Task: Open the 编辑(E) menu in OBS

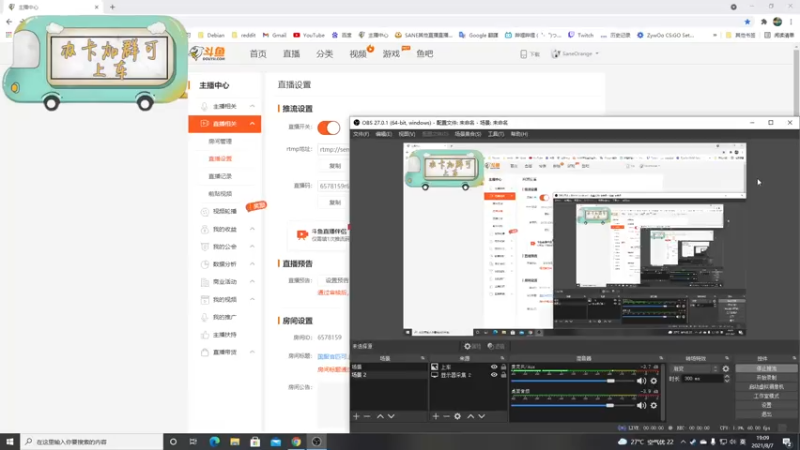Action: pos(384,134)
